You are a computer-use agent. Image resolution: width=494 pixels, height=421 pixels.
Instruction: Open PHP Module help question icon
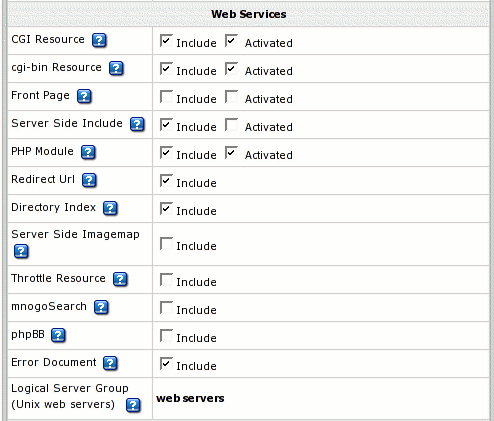click(88, 152)
